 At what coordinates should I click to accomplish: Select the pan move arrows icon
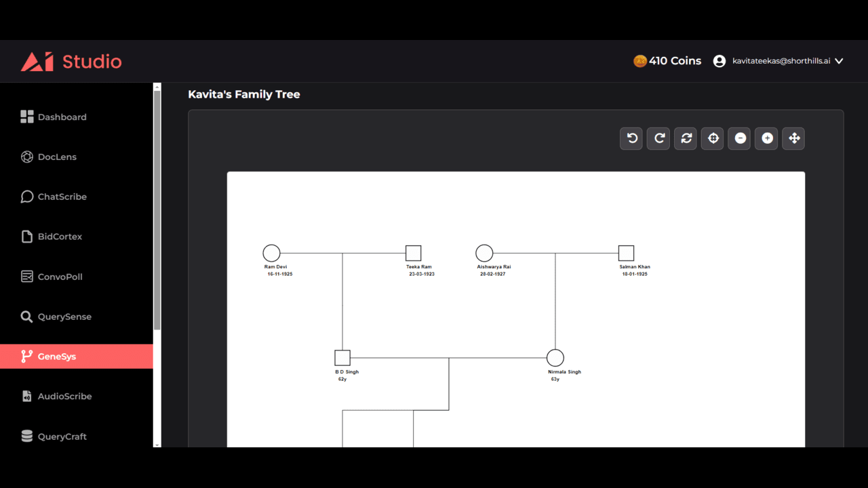(x=794, y=138)
